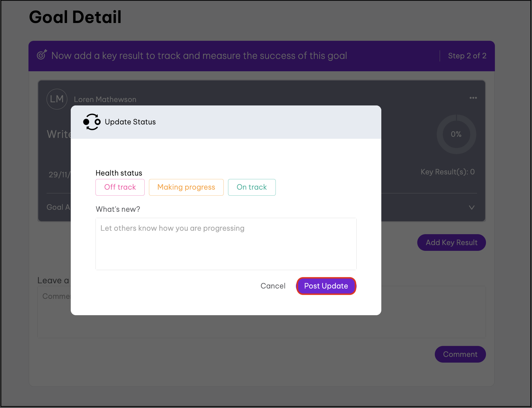
Task: Select the Off track health status
Action: (120, 187)
